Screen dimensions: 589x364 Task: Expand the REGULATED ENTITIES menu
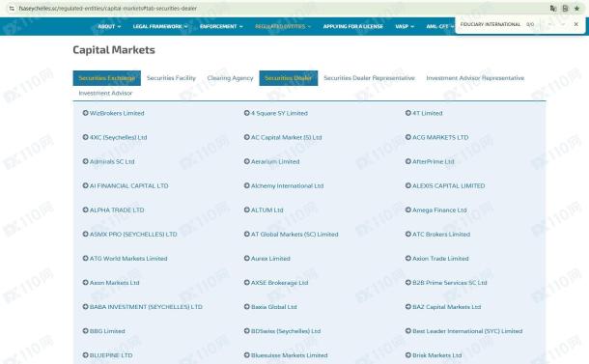[x=283, y=26]
